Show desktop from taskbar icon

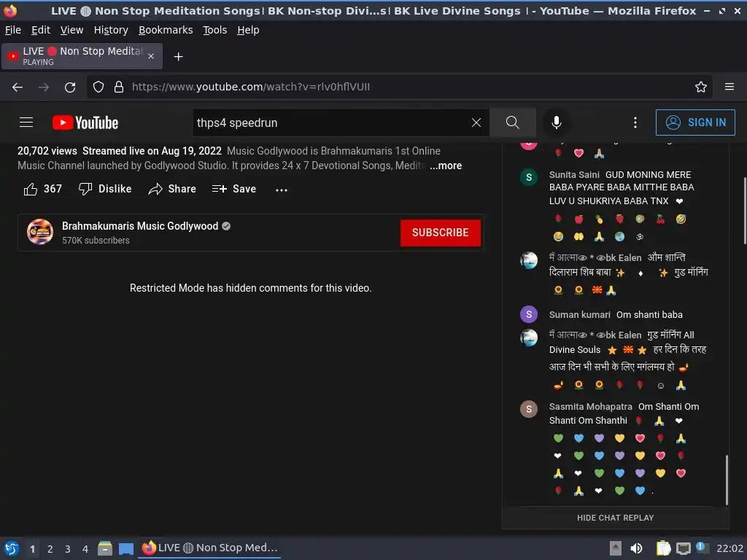click(125, 548)
